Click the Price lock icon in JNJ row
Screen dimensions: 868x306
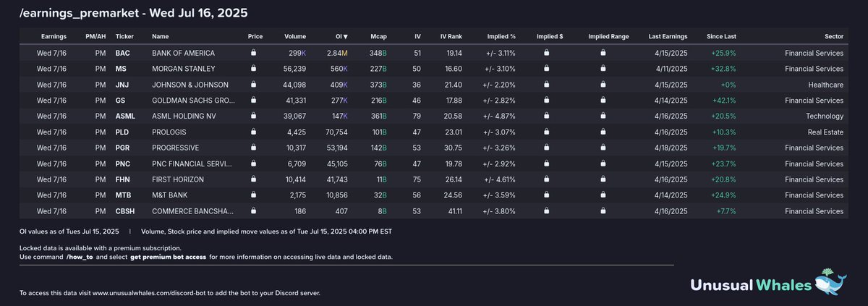click(x=253, y=85)
